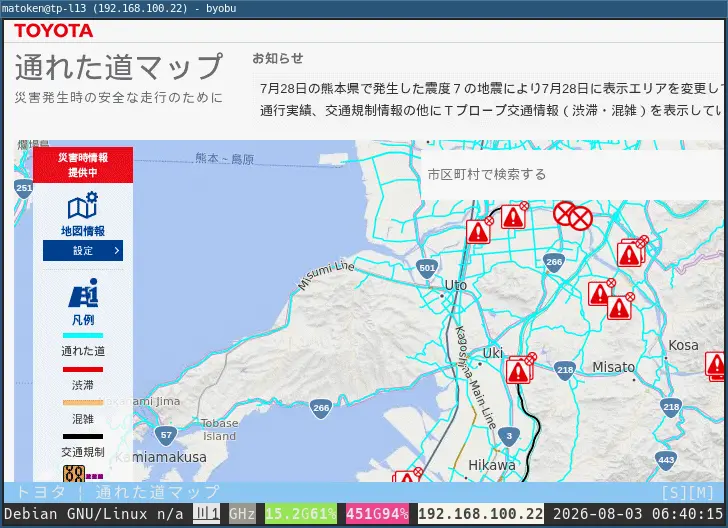Viewport: 728px width, 528px height.
Task: Open the 設定 settings button
Action: [83, 251]
